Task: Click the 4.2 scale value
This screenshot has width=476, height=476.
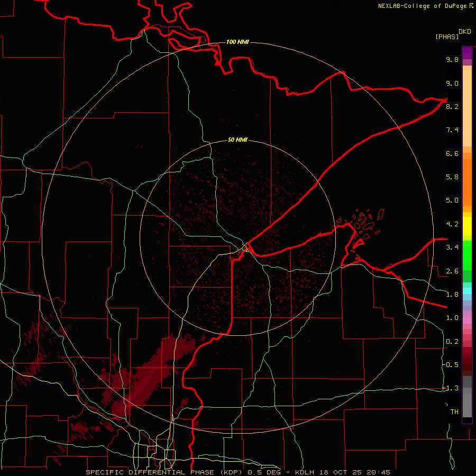Action: click(x=452, y=224)
